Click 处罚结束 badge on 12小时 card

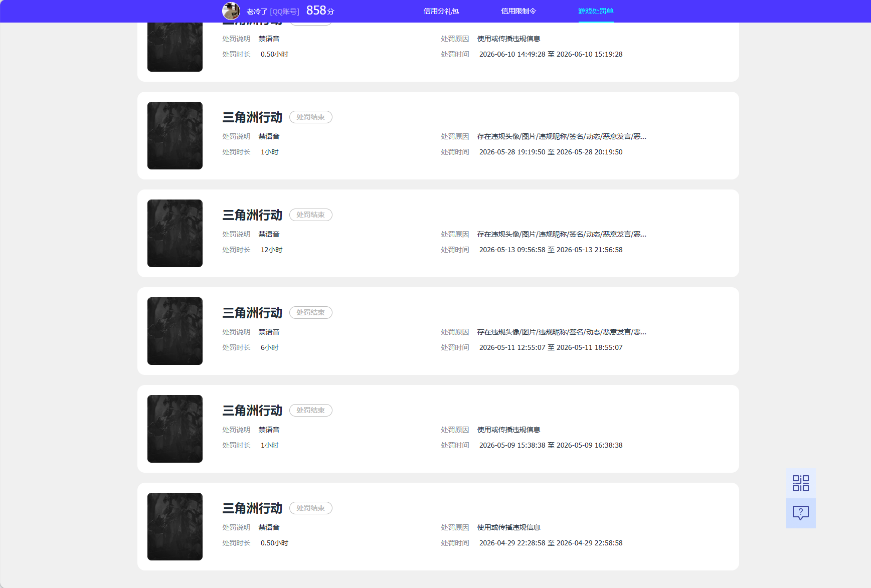(311, 215)
